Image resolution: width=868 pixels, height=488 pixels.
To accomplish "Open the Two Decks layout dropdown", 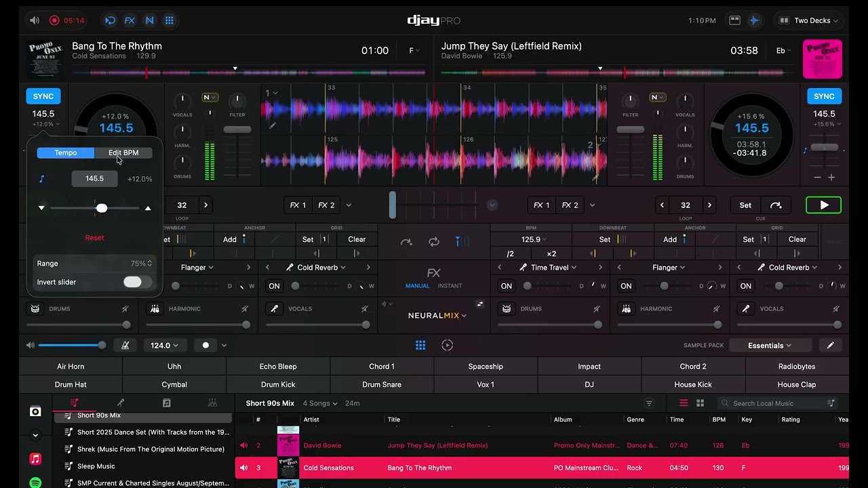I will [x=810, y=20].
